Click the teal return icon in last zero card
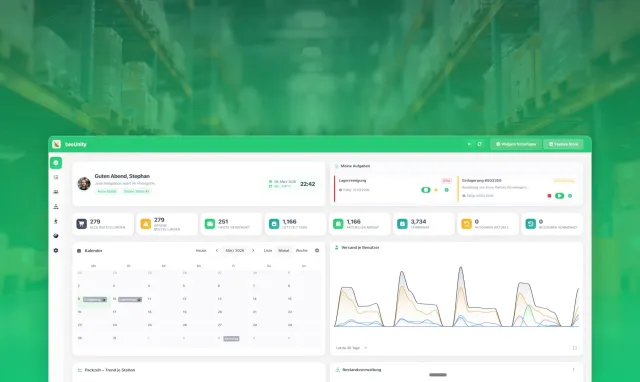 530,224
